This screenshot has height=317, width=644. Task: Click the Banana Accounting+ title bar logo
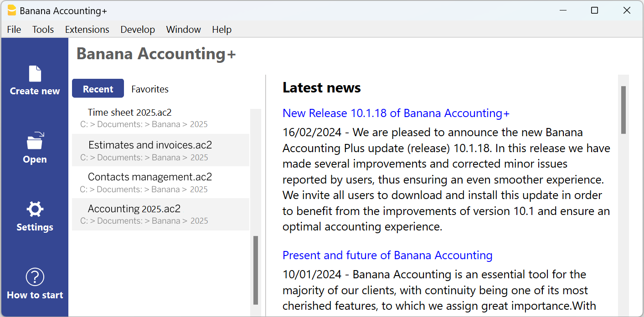point(12,10)
